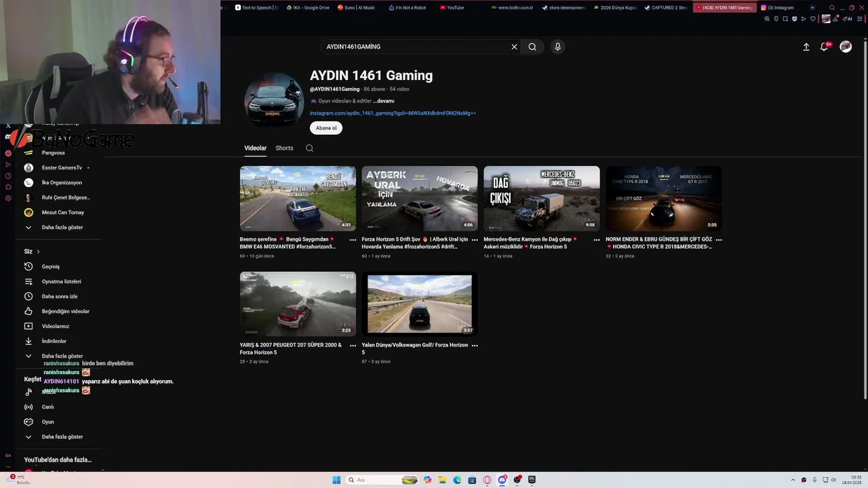Search within the AYDIN 1461 Gaming channel
Screen dimensions: 868x488
(x=309, y=148)
